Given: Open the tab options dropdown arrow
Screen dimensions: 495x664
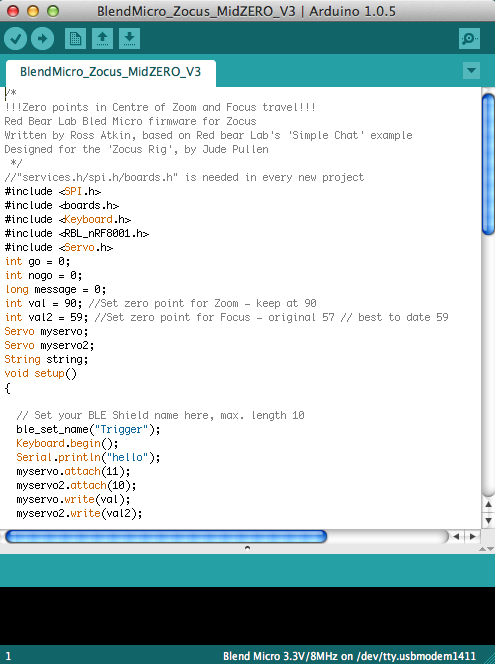Looking at the screenshot, I should (x=471, y=70).
